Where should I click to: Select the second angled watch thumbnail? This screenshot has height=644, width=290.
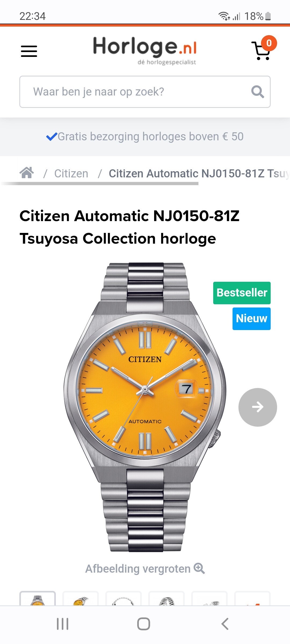[81, 598]
